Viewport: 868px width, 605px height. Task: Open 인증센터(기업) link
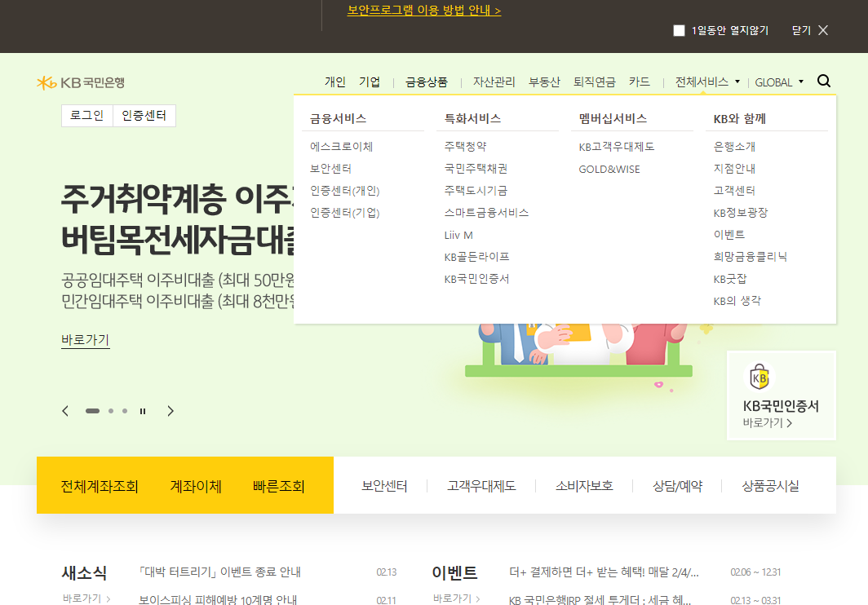pos(344,213)
